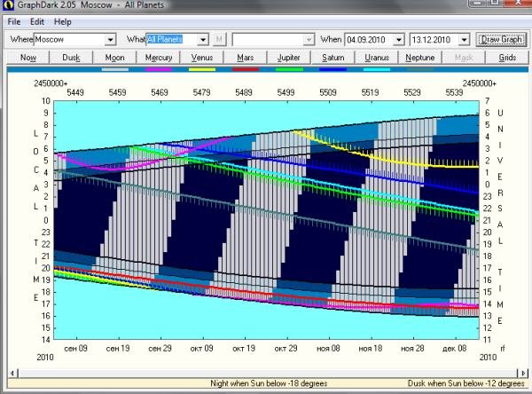Toggle the Mercury display button

coord(159,58)
